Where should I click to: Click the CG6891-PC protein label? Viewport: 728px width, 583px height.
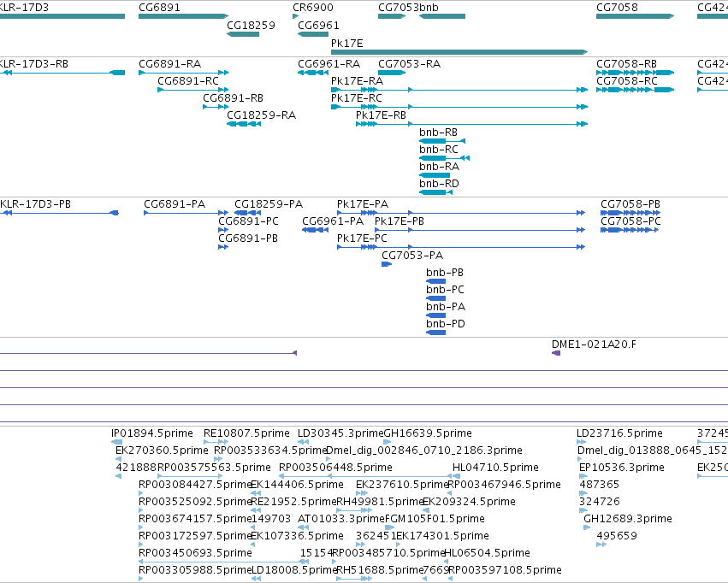(248, 221)
